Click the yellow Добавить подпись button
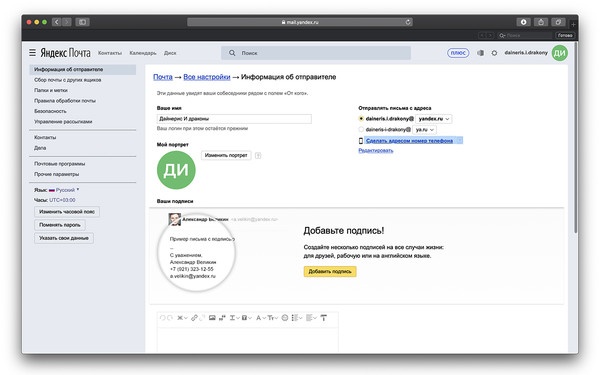The height and width of the screenshot is (375, 600). pyautogui.click(x=330, y=271)
